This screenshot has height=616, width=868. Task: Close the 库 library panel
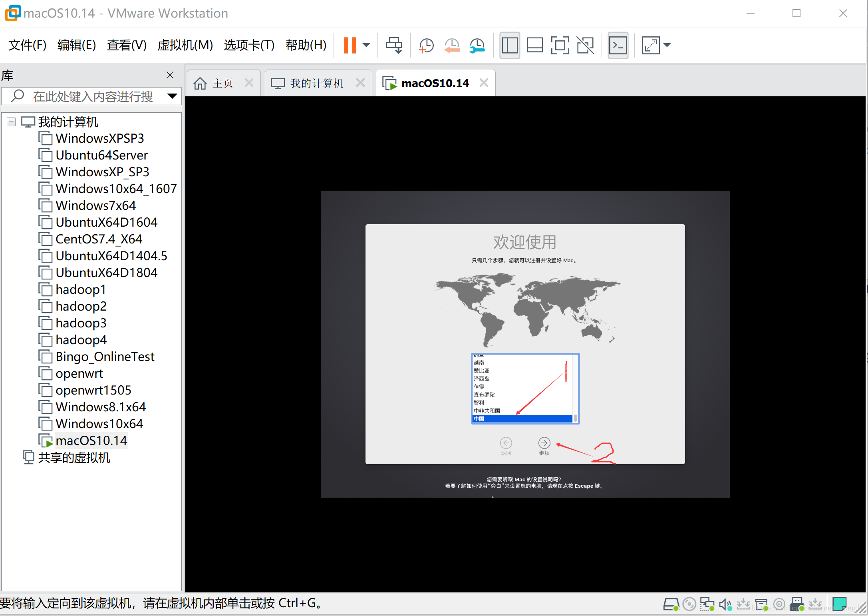tap(170, 75)
